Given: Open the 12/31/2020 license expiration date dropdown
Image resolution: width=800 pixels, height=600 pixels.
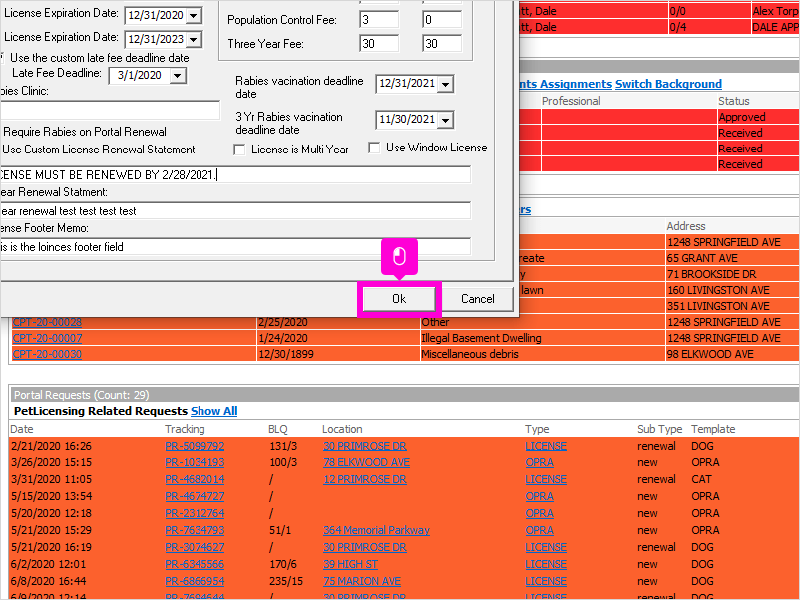Looking at the screenshot, I should [193, 15].
